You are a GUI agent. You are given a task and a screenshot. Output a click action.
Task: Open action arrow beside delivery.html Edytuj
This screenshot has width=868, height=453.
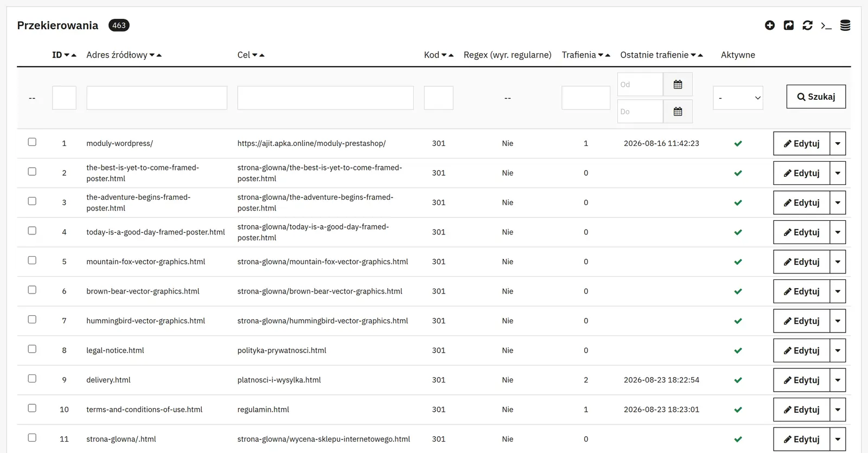[x=838, y=380]
